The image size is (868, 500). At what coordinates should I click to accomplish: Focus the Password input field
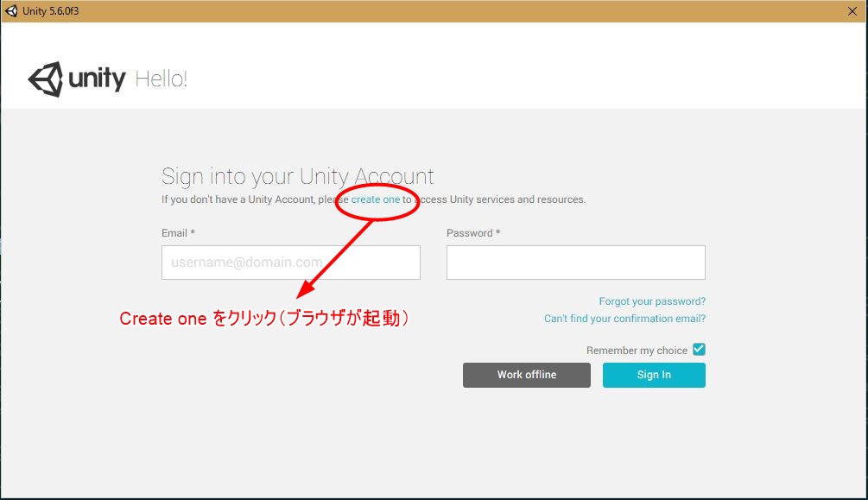click(x=576, y=263)
